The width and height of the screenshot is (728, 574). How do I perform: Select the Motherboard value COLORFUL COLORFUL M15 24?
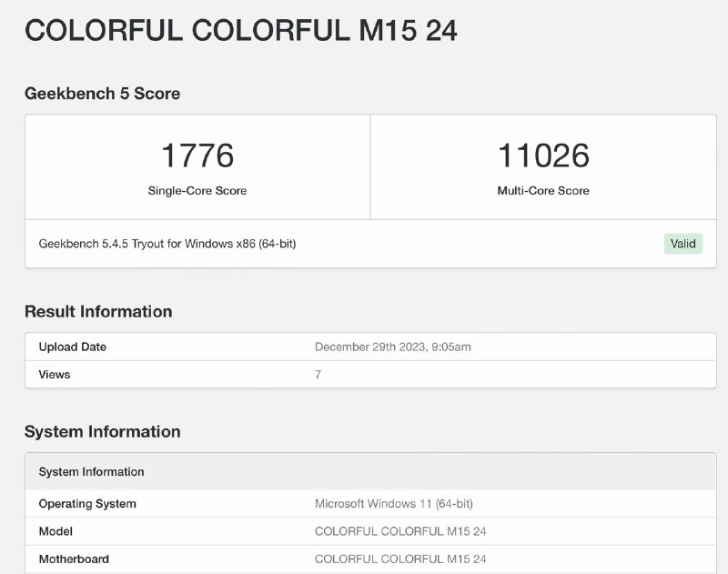coord(400,559)
